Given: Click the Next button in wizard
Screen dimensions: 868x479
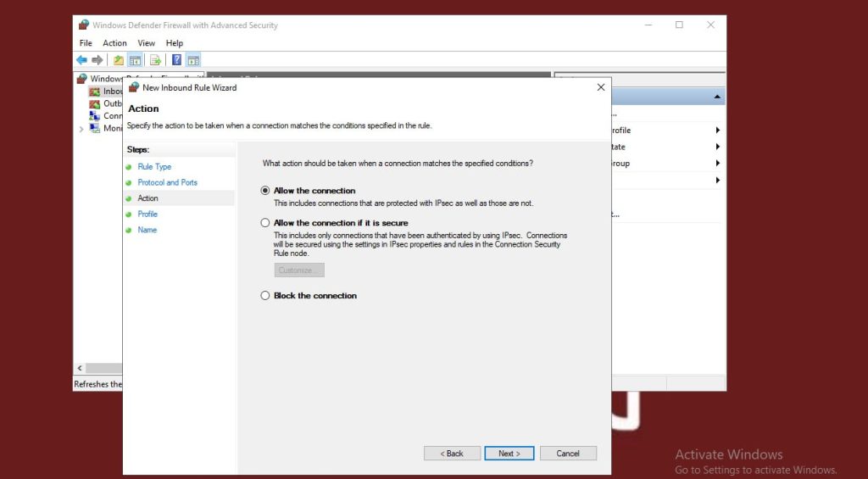Looking at the screenshot, I should click(509, 454).
